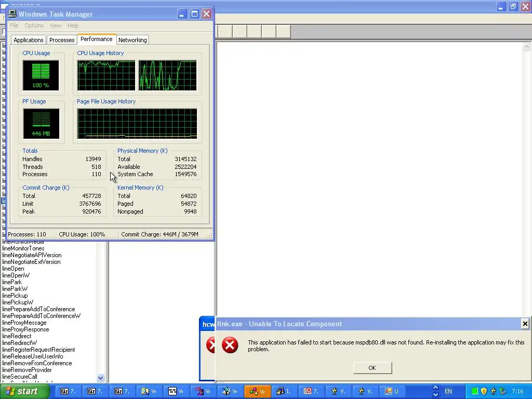The height and width of the screenshot is (399, 532).
Task: Select the Performance tab
Action: (x=96, y=39)
